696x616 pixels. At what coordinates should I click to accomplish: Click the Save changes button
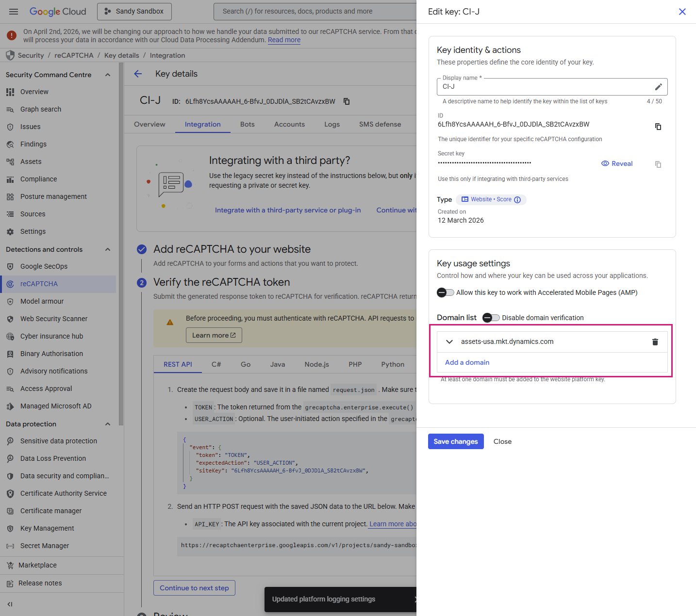click(x=456, y=441)
